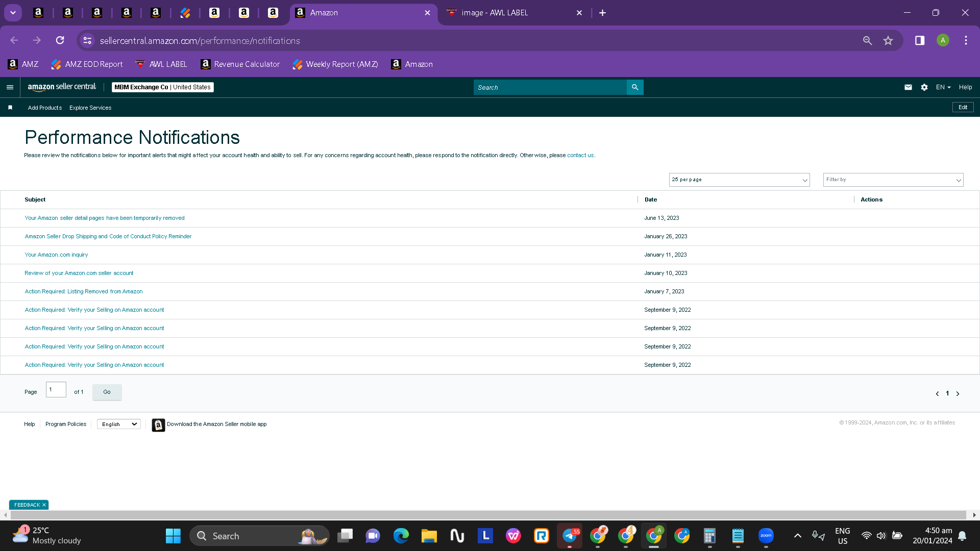Reload the page with browser refresh icon
This screenshot has width=980, height=551.
(x=60, y=40)
